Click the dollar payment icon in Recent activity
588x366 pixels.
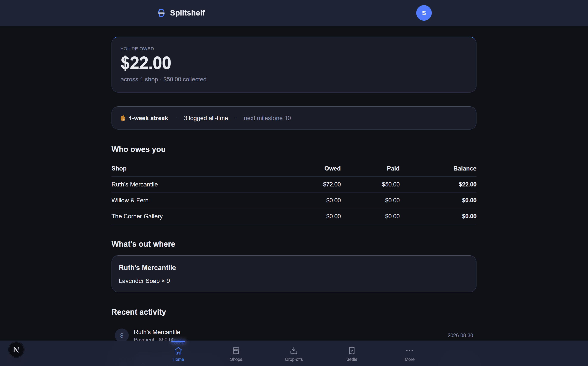point(122,335)
